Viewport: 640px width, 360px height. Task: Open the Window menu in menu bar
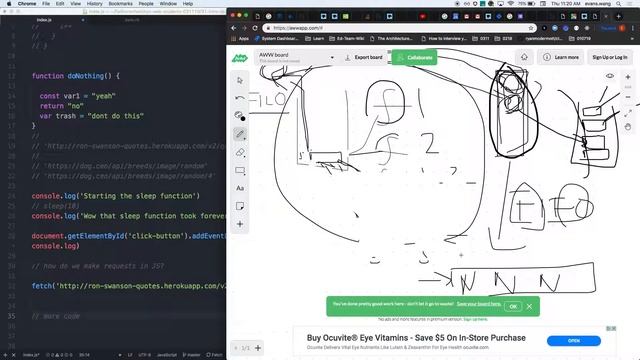point(168,4)
